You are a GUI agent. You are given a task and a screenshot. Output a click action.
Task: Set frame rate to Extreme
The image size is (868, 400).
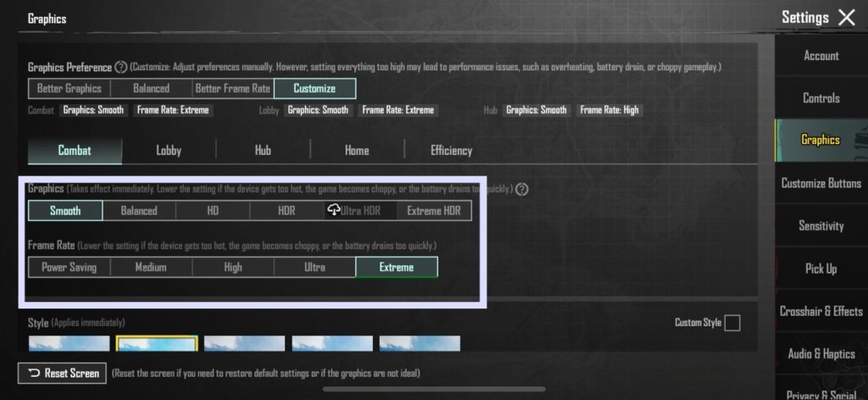pos(397,267)
